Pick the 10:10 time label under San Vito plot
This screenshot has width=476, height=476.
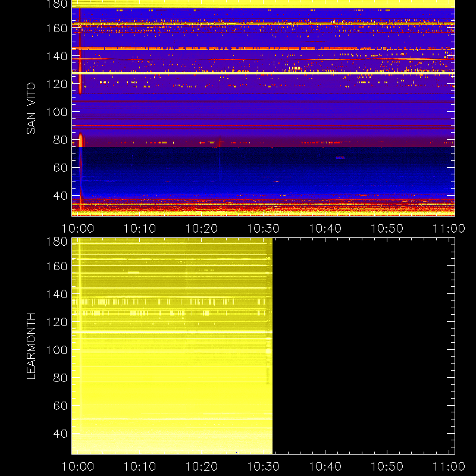pyautogui.click(x=140, y=228)
